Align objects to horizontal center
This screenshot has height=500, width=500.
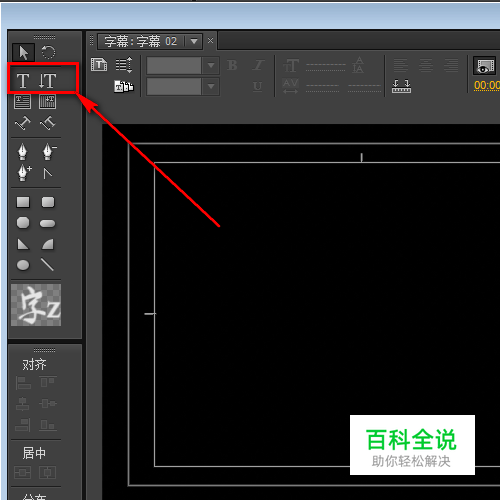point(22,404)
